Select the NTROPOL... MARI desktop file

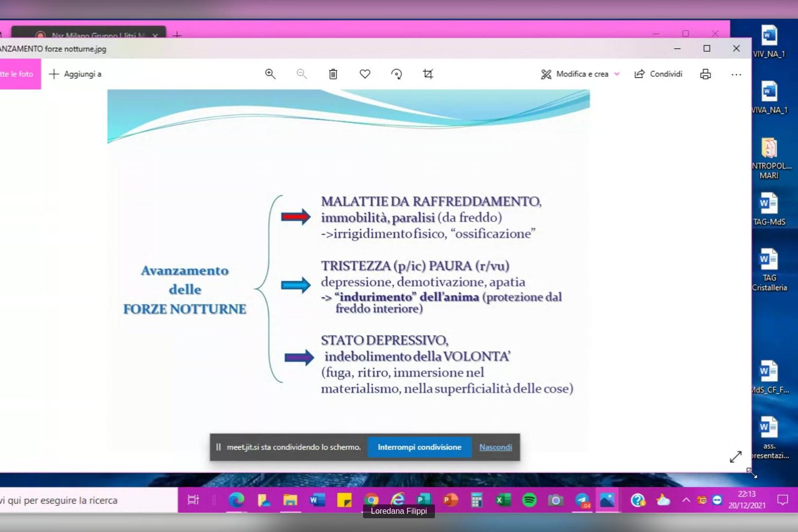click(x=769, y=158)
